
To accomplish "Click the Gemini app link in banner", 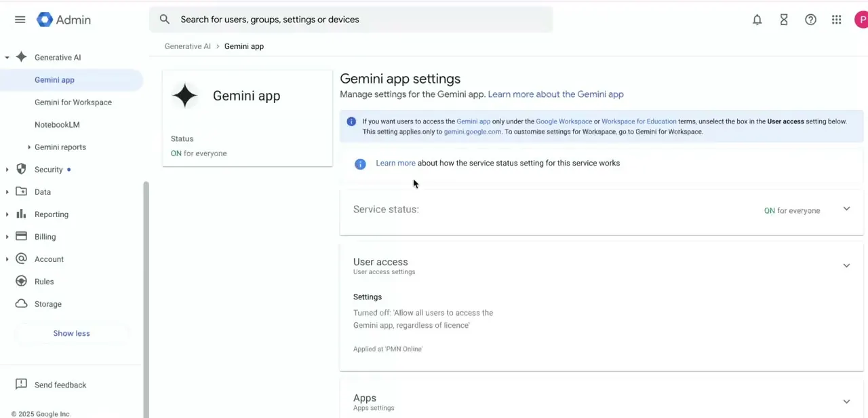I will point(473,121).
